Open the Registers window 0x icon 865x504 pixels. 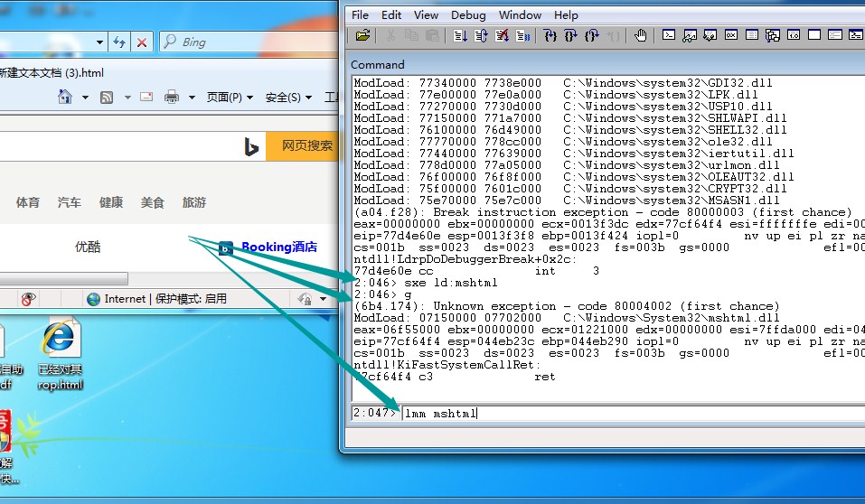pyautogui.click(x=731, y=35)
